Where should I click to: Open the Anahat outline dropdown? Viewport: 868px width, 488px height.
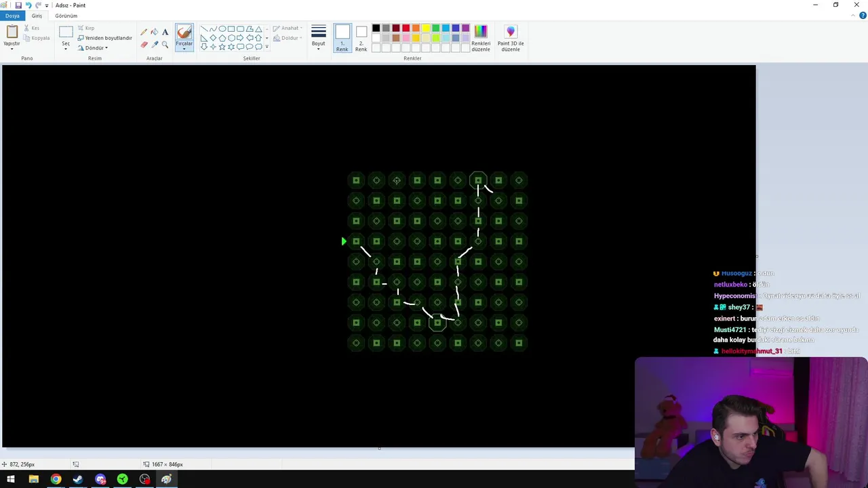287,28
